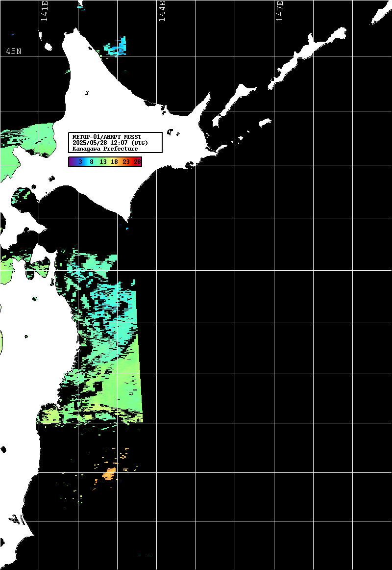This screenshot has height=570, width=392.
Task: Click the 2025/05/28 12:07 (UTC) timestamp
Action: (110, 143)
